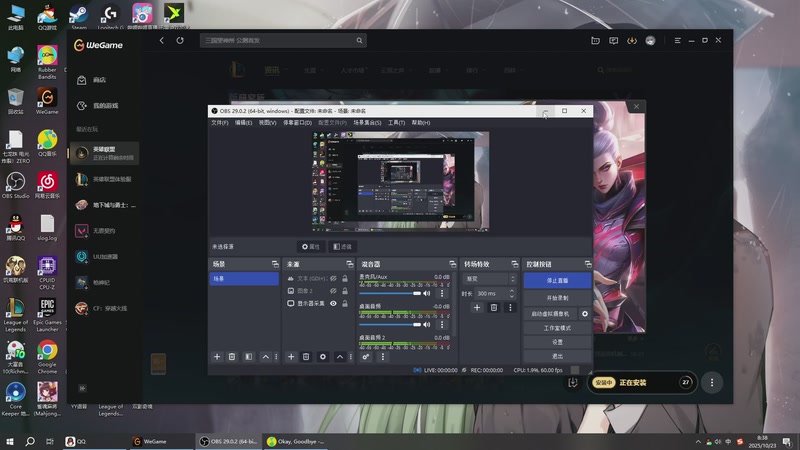Pop out the 转场特效 dock panel
This screenshot has width=800, height=450.
click(514, 264)
